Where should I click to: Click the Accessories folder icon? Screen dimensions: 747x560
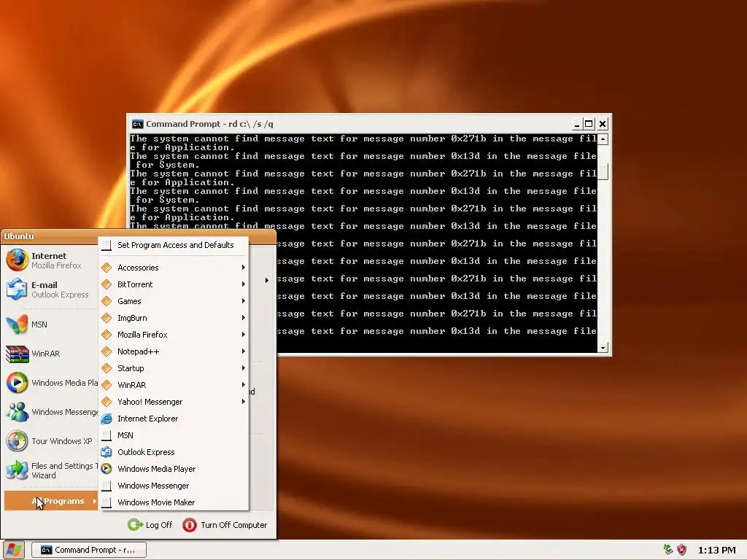coord(107,268)
